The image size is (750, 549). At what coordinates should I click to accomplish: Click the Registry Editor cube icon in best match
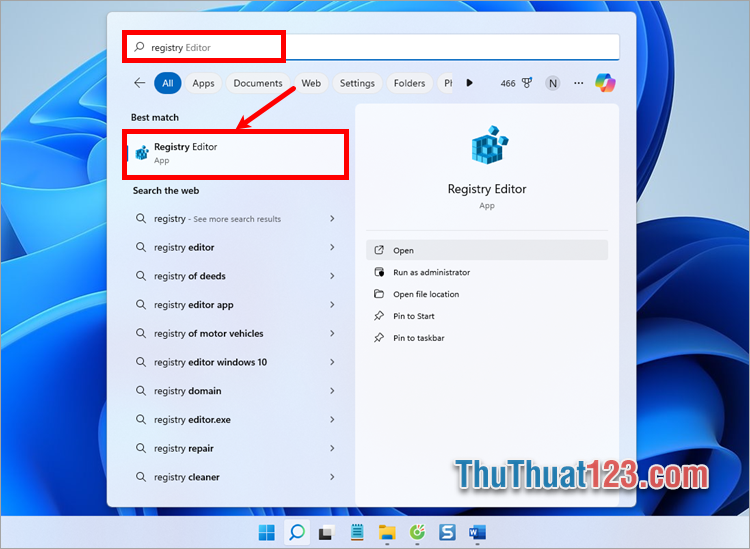(142, 153)
